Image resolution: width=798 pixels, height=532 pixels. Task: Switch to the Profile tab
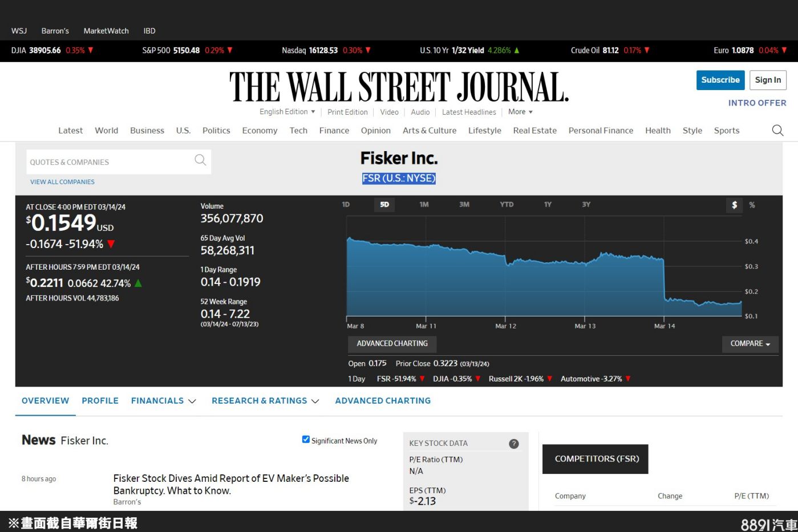[x=100, y=401]
